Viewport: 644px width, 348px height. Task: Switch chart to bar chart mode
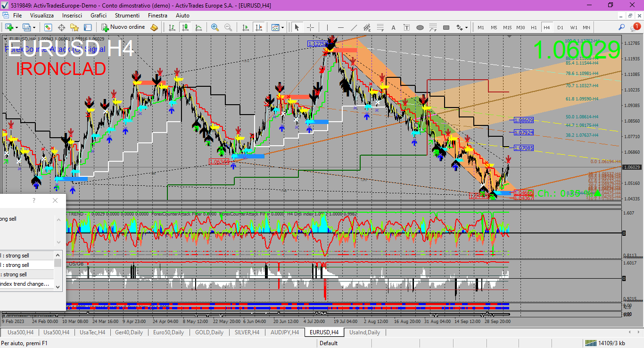click(173, 27)
